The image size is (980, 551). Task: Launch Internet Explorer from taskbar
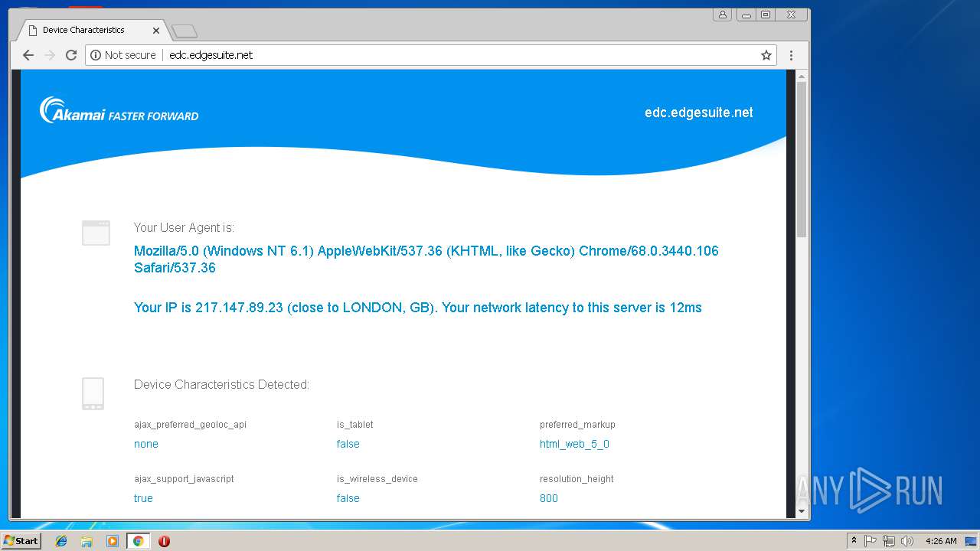tap(61, 541)
